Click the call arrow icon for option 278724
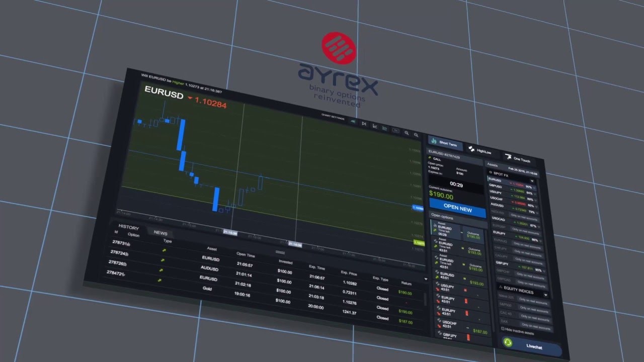The height and width of the screenshot is (362, 644). point(162,259)
